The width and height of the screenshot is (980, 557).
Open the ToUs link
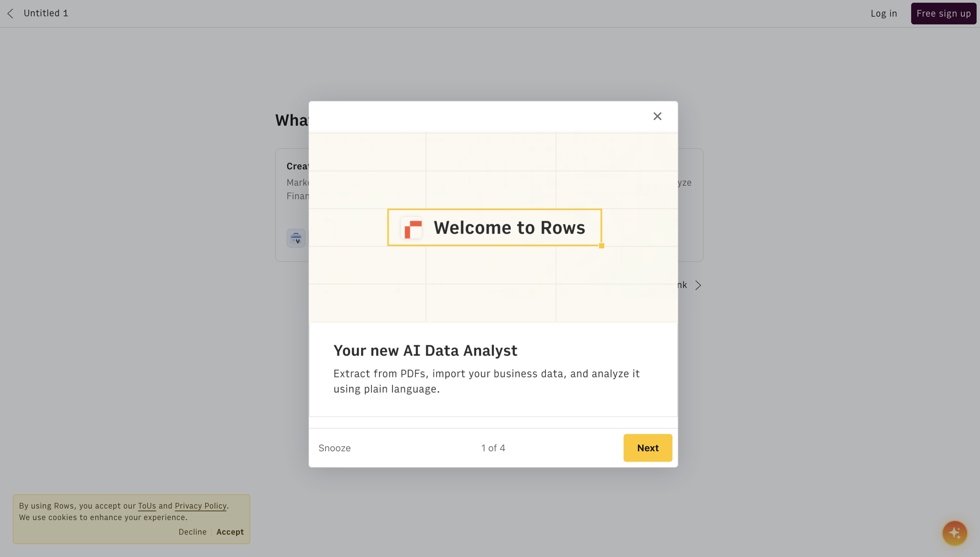(146, 506)
